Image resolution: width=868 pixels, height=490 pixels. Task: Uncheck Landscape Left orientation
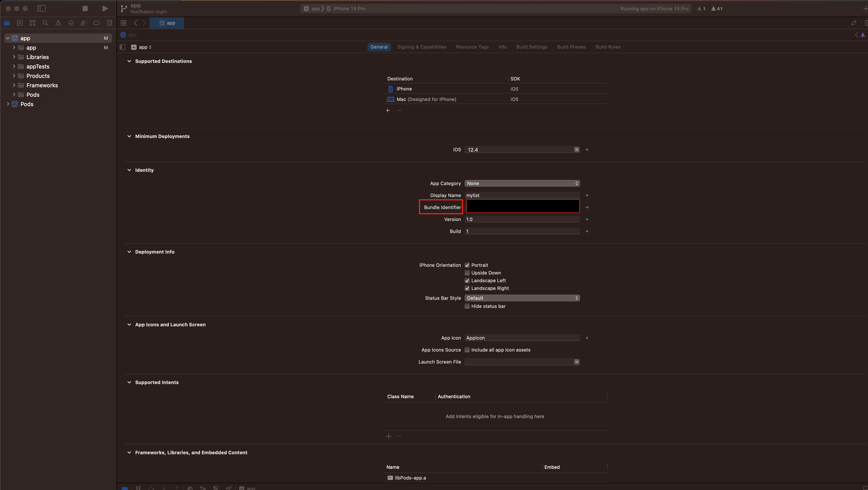[467, 280]
